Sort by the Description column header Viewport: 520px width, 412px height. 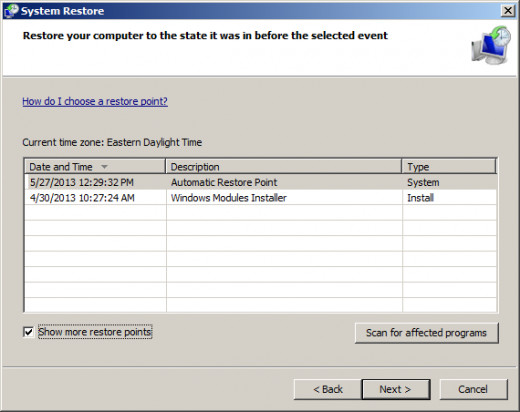(284, 166)
